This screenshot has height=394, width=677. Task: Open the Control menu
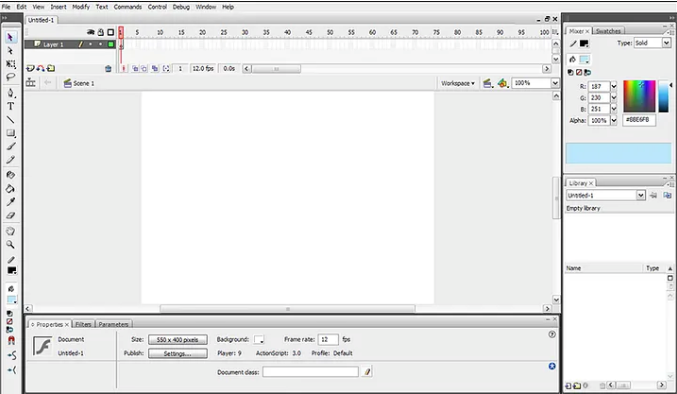point(157,7)
